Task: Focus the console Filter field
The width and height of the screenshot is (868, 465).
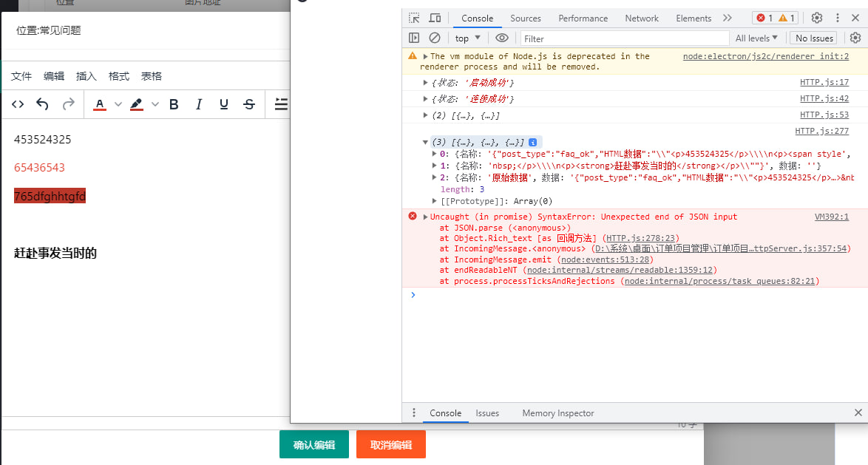Action: tap(625, 38)
